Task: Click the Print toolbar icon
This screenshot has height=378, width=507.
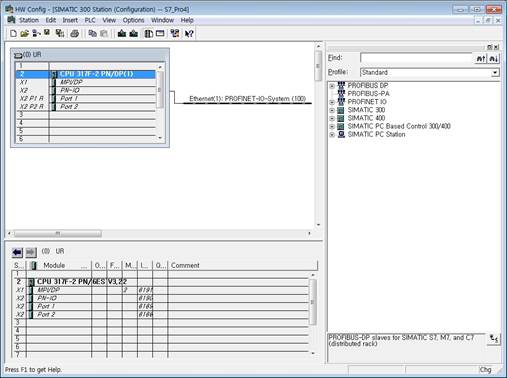Action: click(x=75, y=33)
